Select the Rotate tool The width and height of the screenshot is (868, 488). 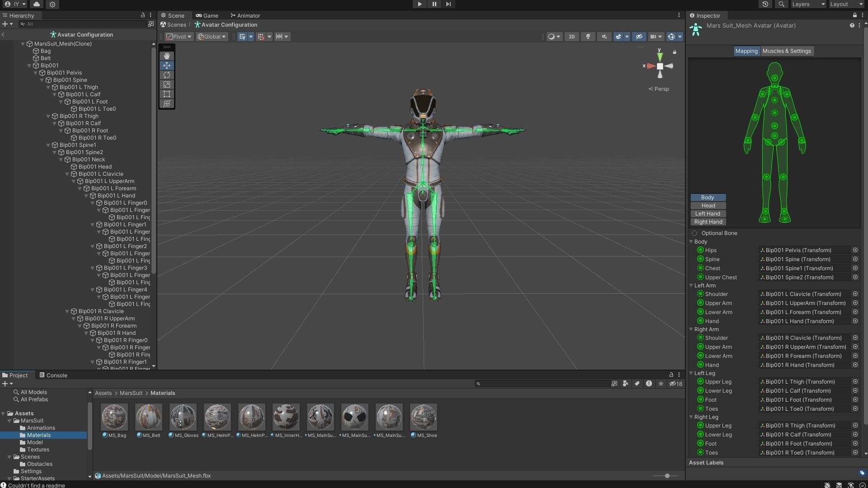[167, 75]
